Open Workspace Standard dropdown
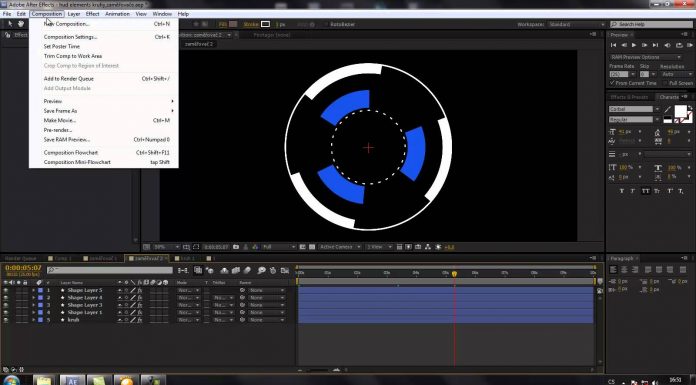The image size is (696, 385). coord(576,24)
